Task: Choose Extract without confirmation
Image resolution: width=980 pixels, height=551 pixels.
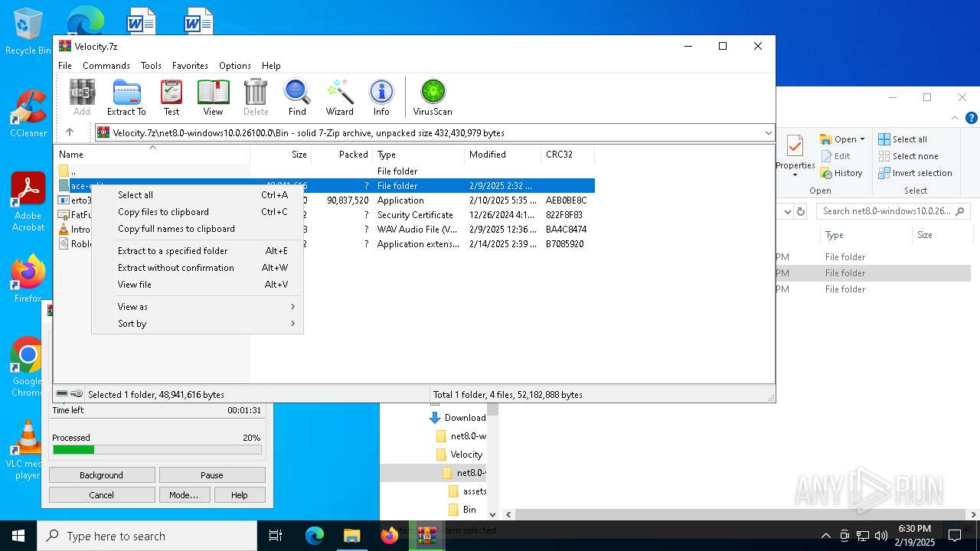Action: click(198, 268)
